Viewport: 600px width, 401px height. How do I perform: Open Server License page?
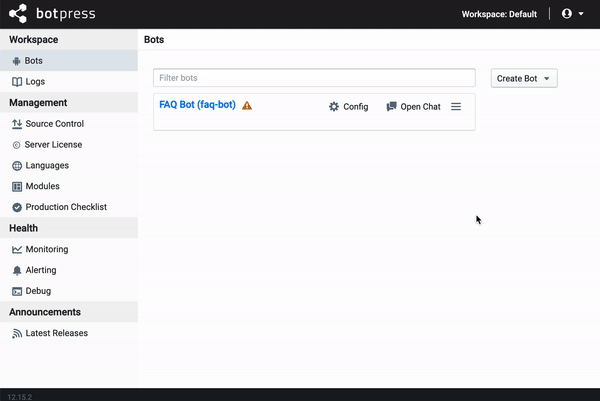click(69, 145)
